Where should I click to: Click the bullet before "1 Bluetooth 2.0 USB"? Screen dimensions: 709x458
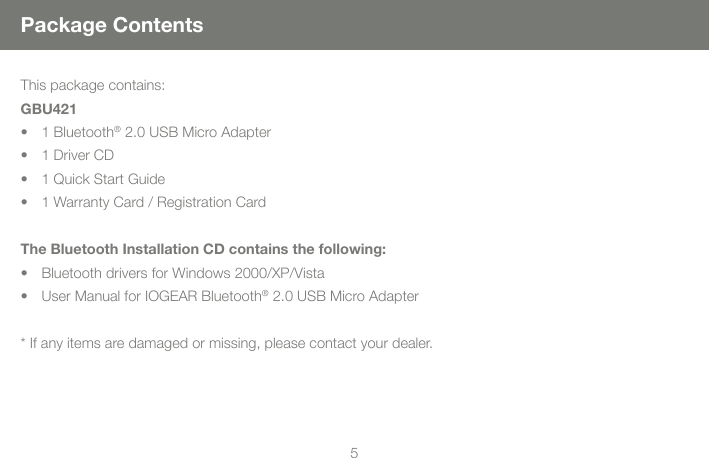tap(24, 133)
